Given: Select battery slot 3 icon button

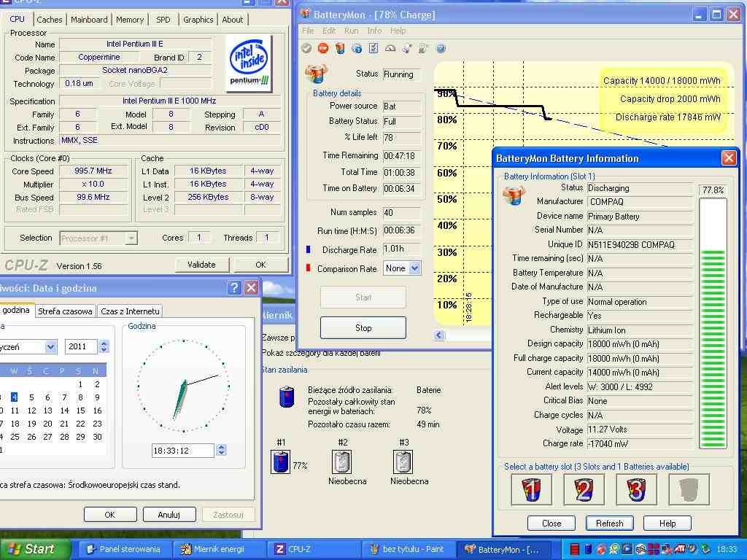Looking at the screenshot, I should (x=636, y=489).
